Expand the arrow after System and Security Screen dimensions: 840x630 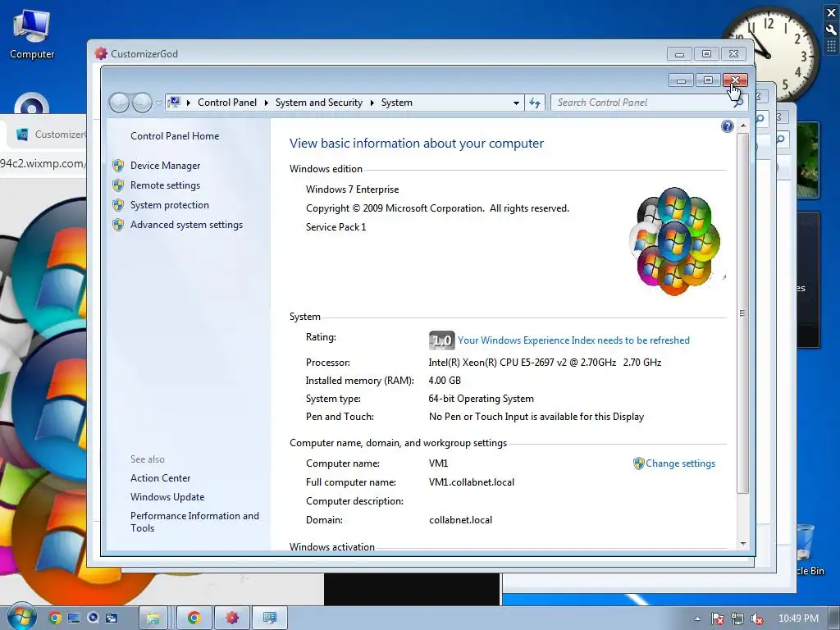[x=372, y=103]
